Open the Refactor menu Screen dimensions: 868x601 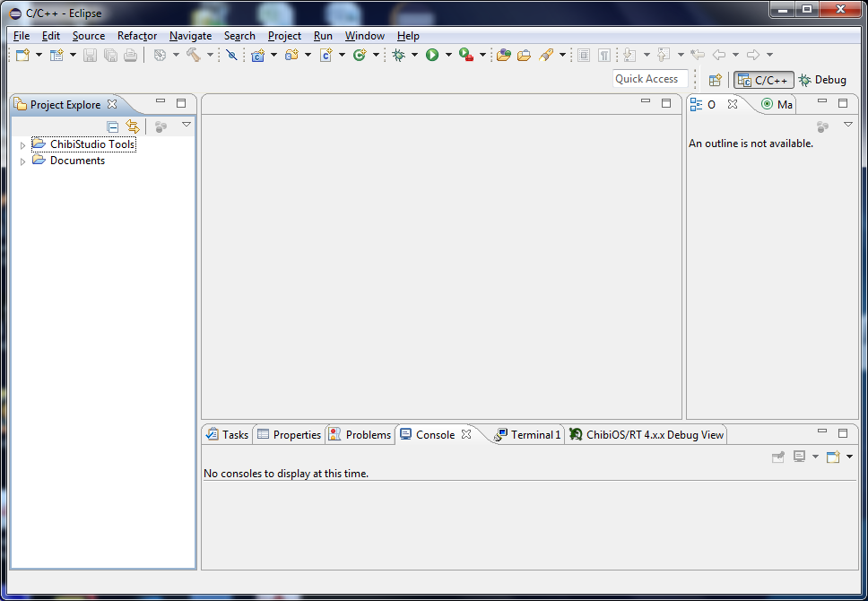[x=137, y=36]
